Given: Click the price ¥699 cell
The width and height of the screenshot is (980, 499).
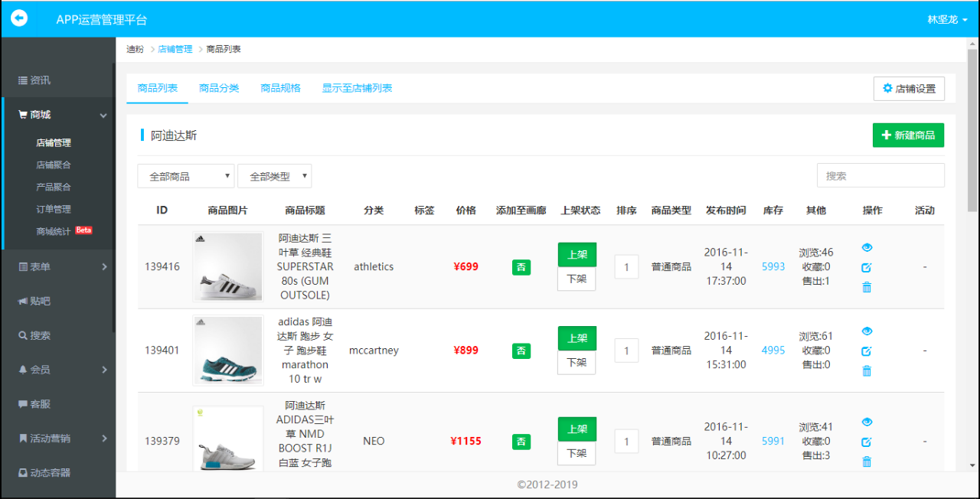Looking at the screenshot, I should point(465,267).
